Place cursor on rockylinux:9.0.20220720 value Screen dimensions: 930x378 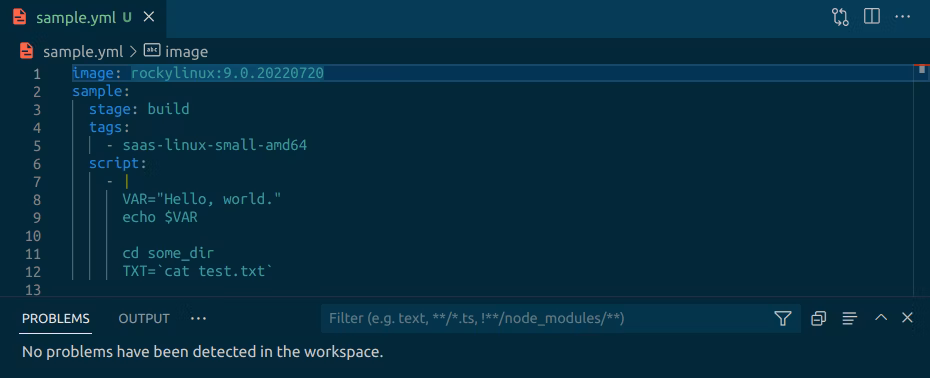point(227,74)
